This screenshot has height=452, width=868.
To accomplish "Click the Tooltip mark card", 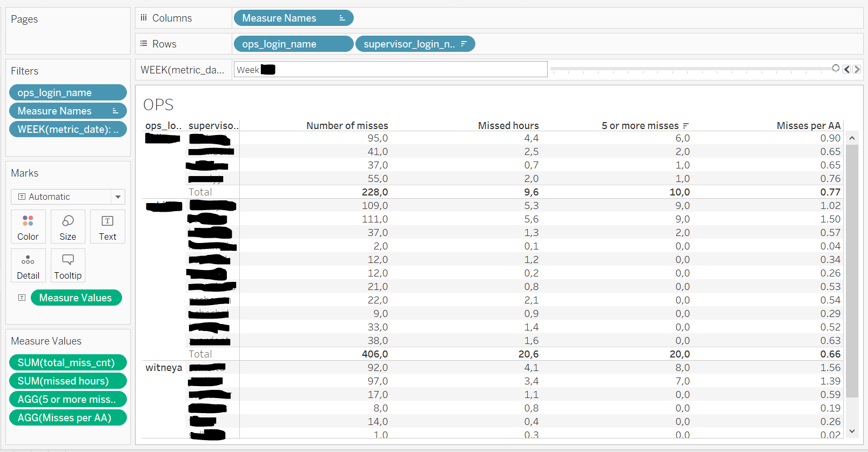I will coord(68,265).
